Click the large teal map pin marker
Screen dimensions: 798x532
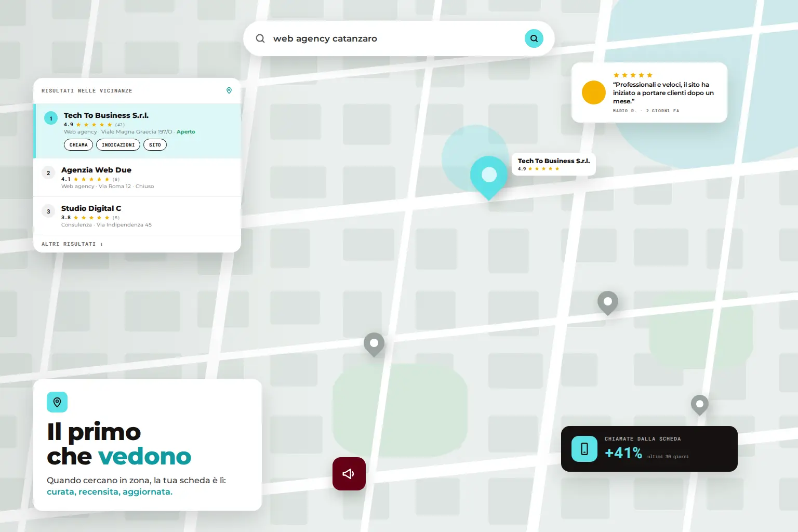pos(489,178)
